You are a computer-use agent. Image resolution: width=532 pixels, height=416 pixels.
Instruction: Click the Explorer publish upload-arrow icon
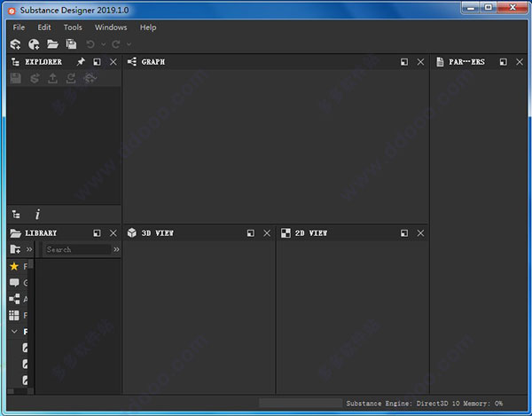(52, 78)
